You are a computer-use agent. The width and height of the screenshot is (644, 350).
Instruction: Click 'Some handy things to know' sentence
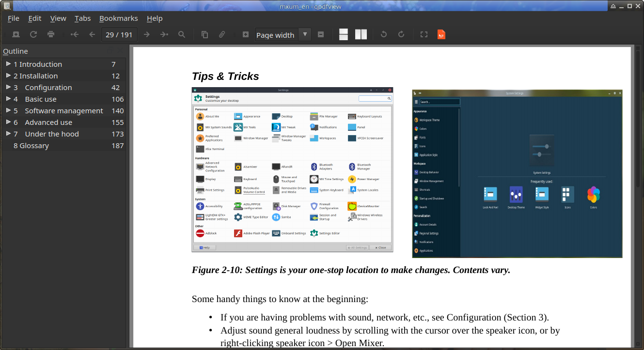[280, 299]
